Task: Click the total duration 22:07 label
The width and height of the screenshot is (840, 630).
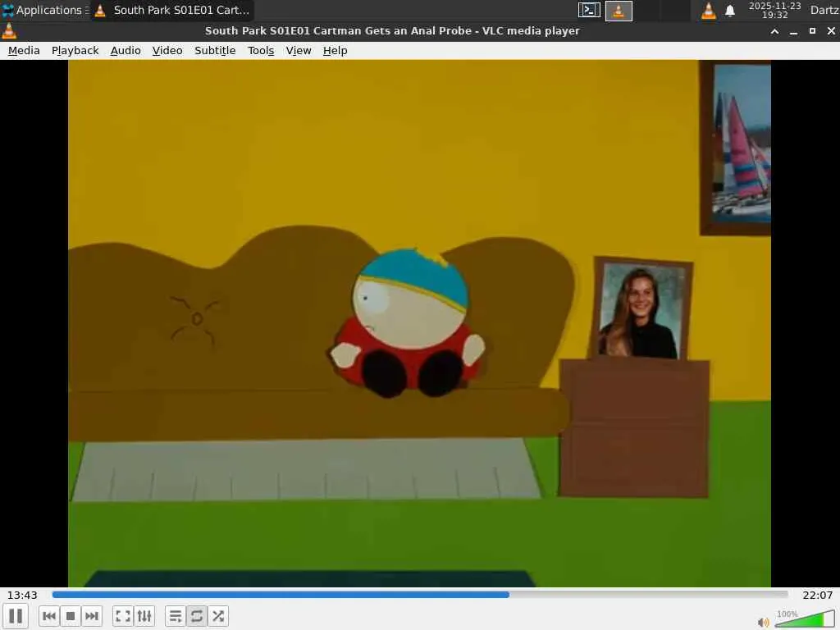Action: (818, 596)
